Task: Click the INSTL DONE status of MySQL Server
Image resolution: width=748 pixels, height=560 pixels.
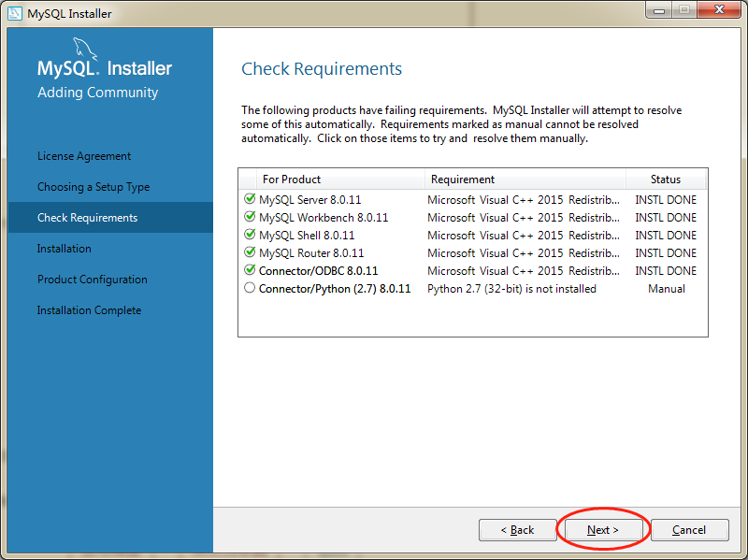Action: coord(666,199)
